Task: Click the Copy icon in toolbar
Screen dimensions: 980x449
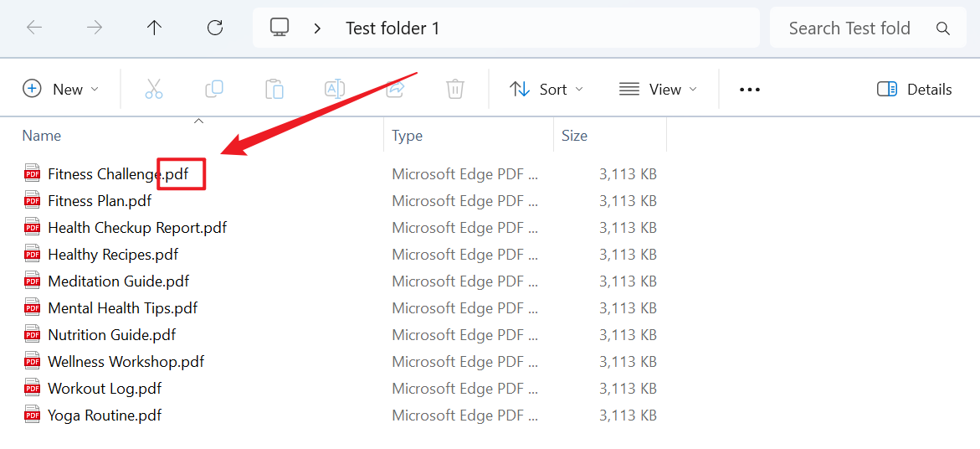Action: tap(214, 89)
